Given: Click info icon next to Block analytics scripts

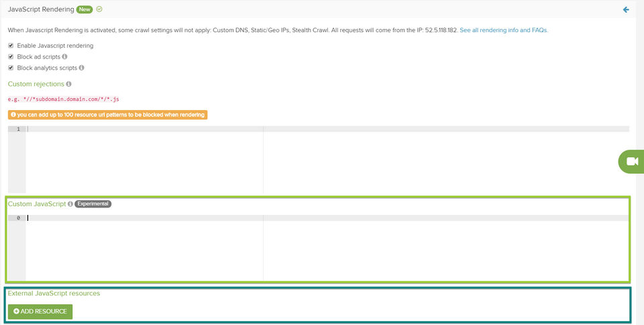Looking at the screenshot, I should pos(81,68).
